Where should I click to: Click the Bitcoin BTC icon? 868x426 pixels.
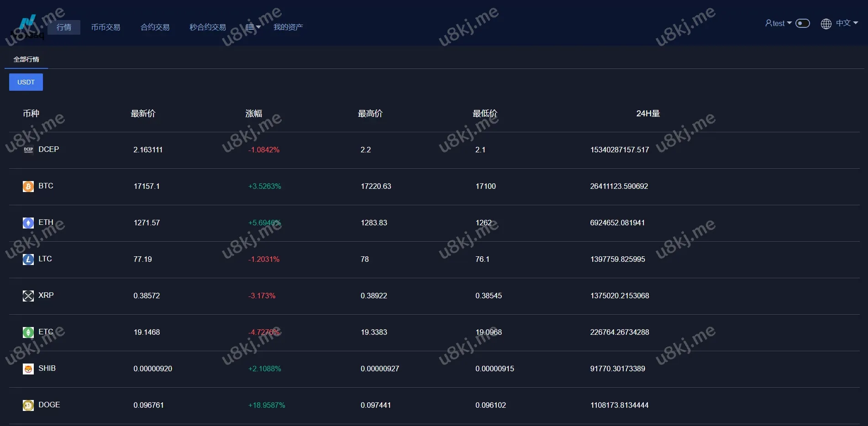(28, 186)
